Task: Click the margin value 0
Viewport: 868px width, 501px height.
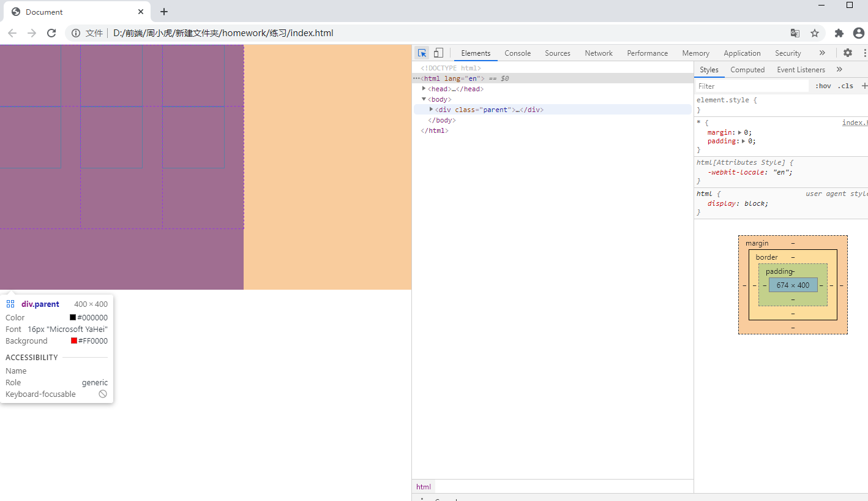Action: pyautogui.click(x=747, y=132)
